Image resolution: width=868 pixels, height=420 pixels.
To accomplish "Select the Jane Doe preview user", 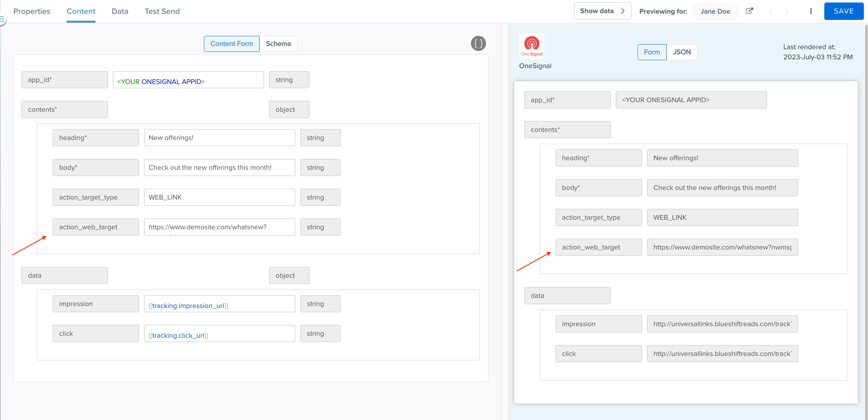I will pyautogui.click(x=715, y=11).
